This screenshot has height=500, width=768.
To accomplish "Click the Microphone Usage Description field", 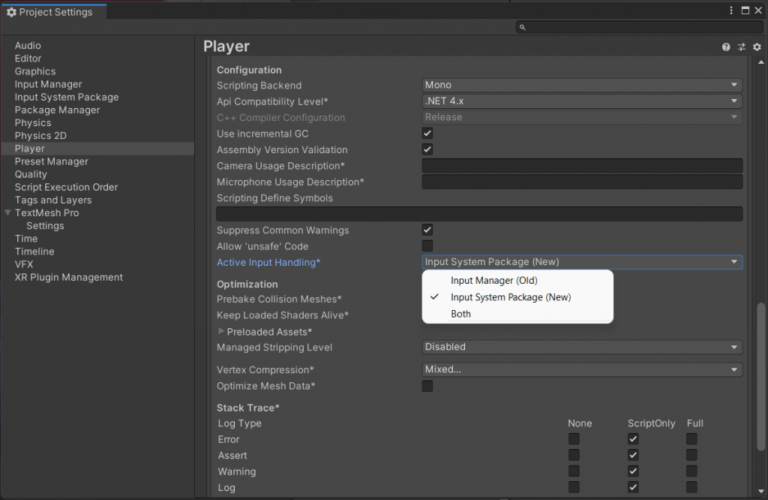I will [x=582, y=182].
